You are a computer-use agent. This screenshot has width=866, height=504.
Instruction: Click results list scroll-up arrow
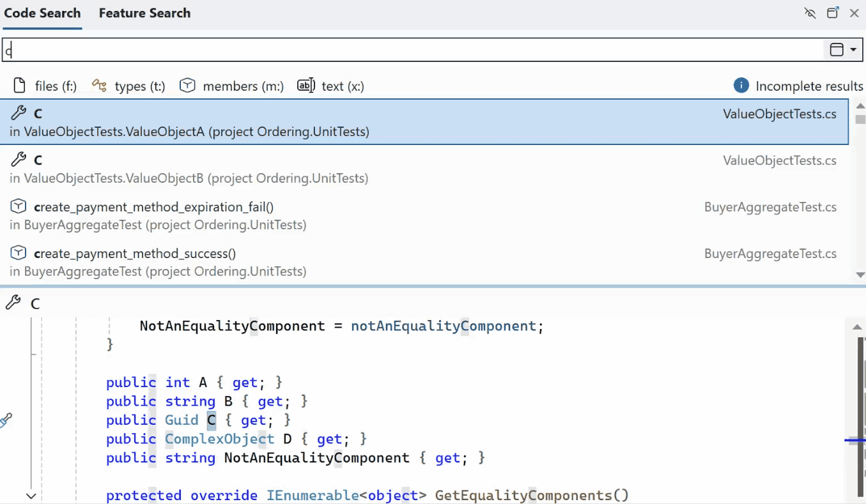[860, 105]
